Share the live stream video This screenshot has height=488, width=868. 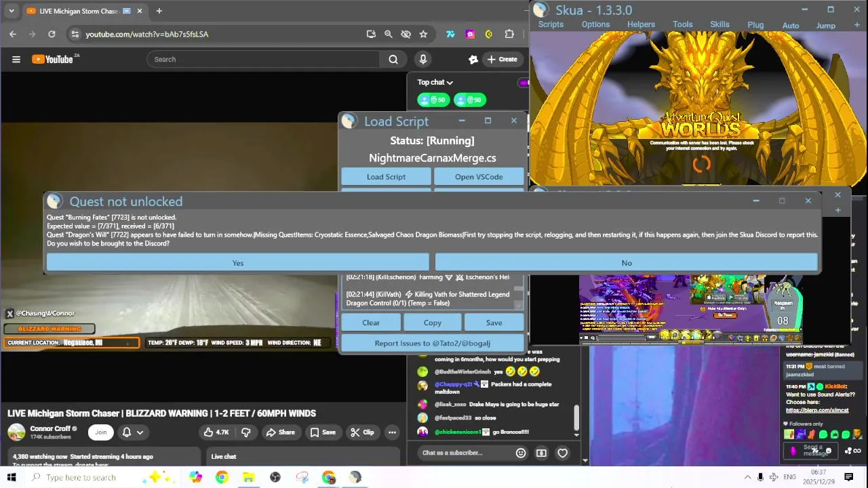[x=281, y=432]
